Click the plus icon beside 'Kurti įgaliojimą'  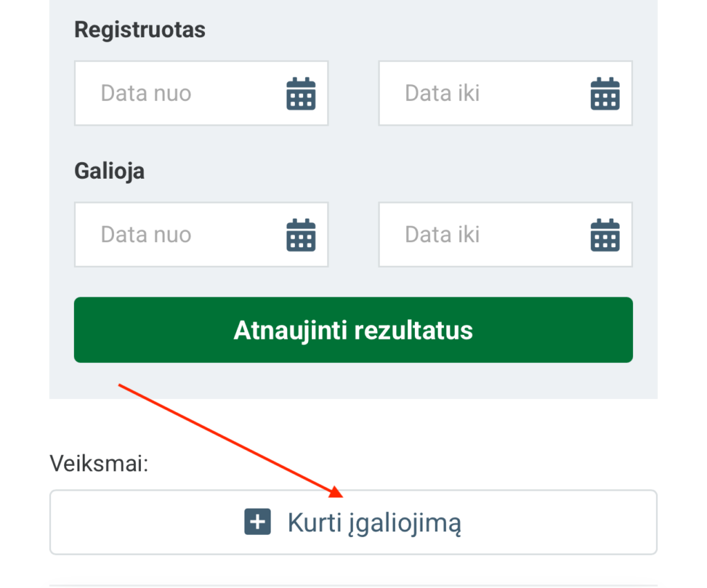point(258,522)
